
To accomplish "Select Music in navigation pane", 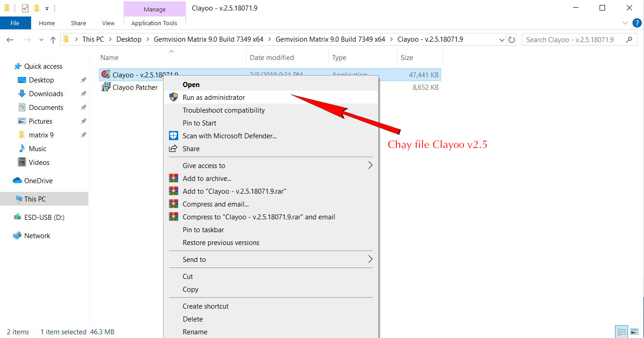I will pos(37,149).
